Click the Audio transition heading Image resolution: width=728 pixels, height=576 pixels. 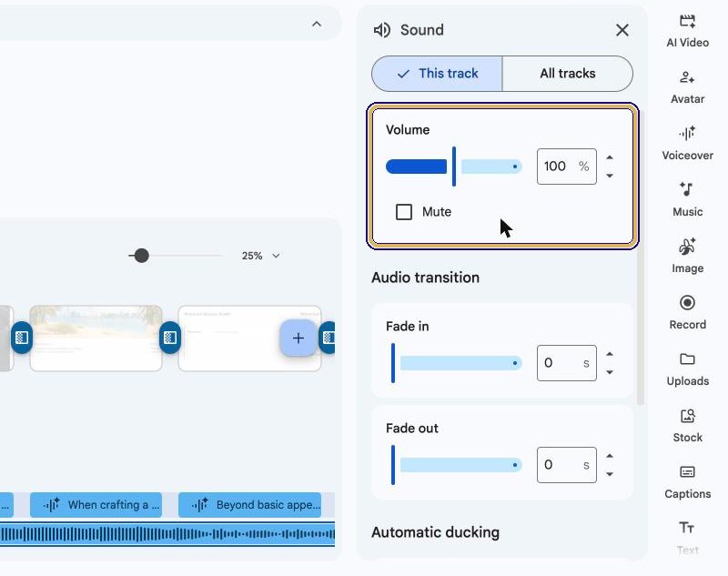(x=425, y=278)
